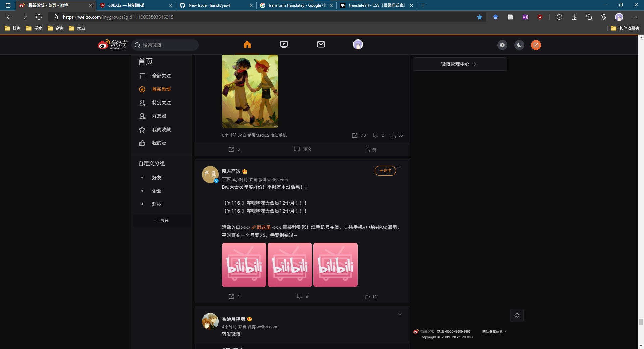Viewport: 644px width, 349px height.
Task: Open the Weibo settings gear icon
Action: [x=502, y=45]
